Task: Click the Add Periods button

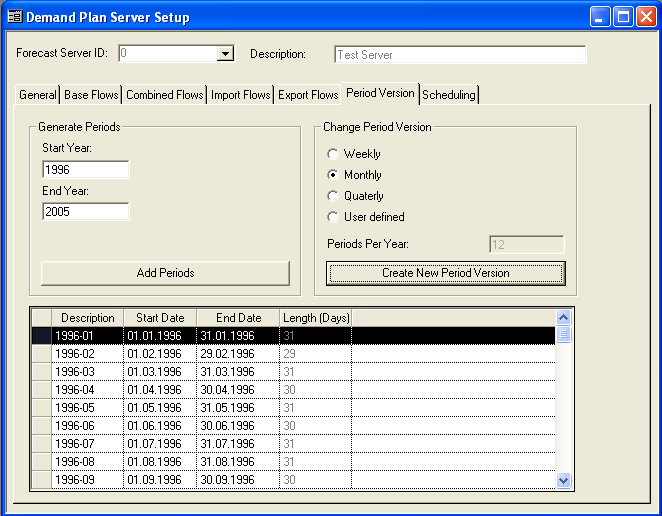Action: click(165, 273)
